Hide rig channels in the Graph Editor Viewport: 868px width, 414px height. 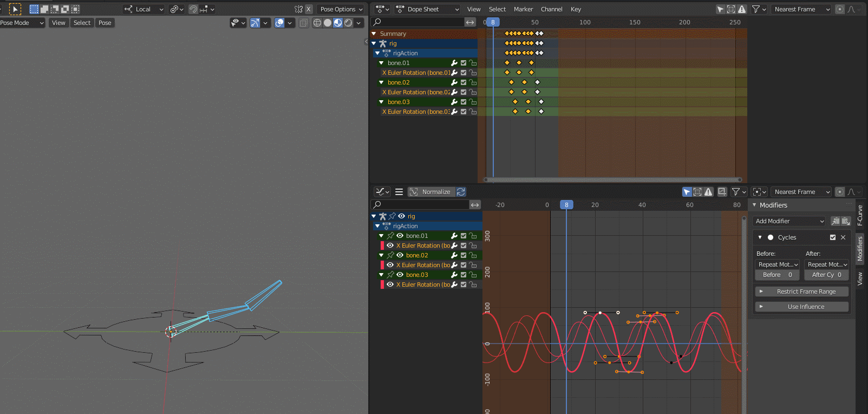pyautogui.click(x=401, y=216)
